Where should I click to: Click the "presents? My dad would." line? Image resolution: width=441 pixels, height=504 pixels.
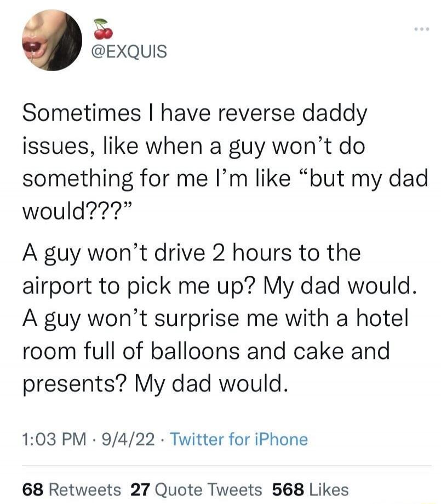point(155,382)
